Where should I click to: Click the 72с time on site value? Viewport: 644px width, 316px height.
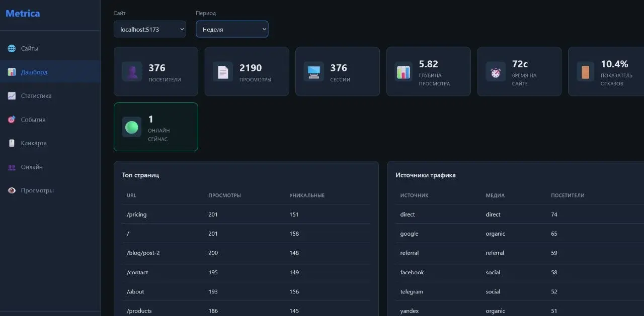click(520, 64)
